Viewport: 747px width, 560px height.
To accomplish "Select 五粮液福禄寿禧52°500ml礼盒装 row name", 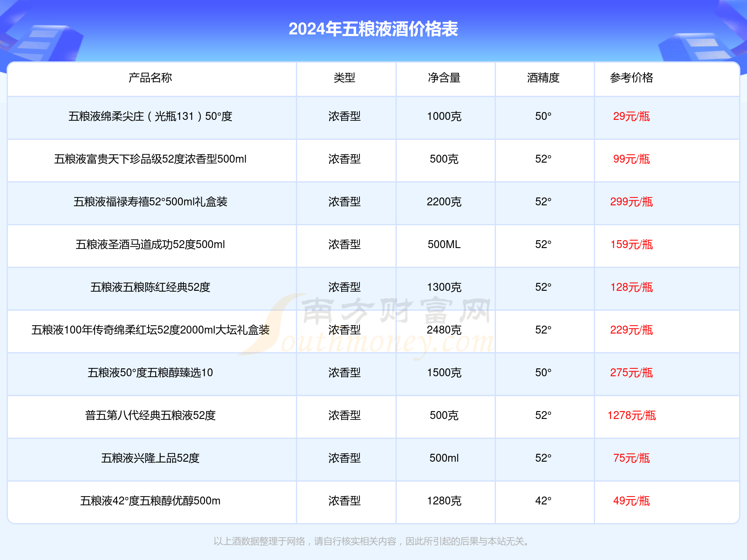I will click(150, 202).
